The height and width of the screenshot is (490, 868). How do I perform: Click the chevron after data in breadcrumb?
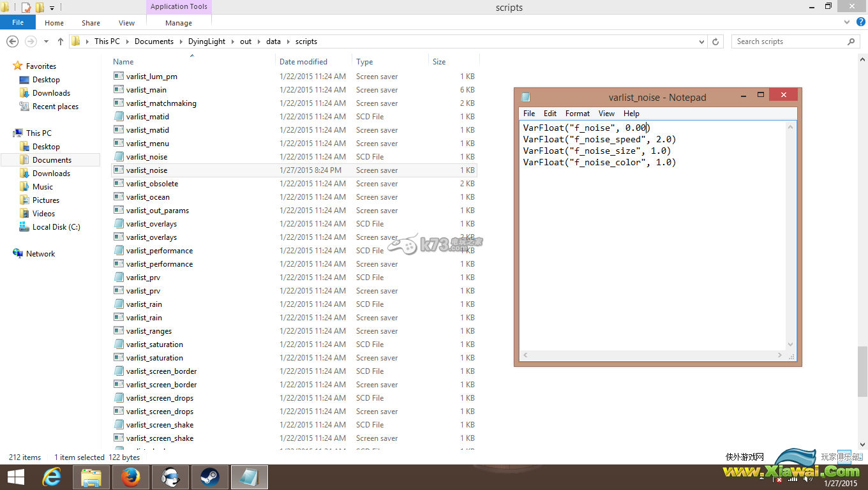point(287,41)
